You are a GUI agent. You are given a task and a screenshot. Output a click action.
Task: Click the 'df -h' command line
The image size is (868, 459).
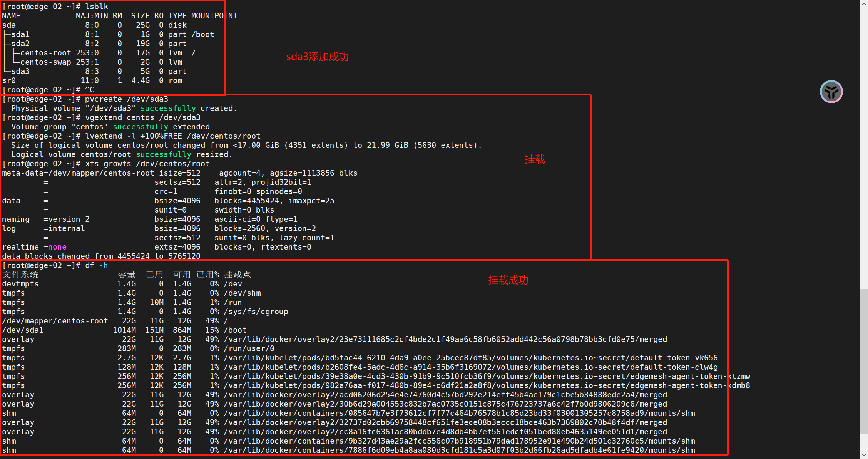pyautogui.click(x=96, y=265)
